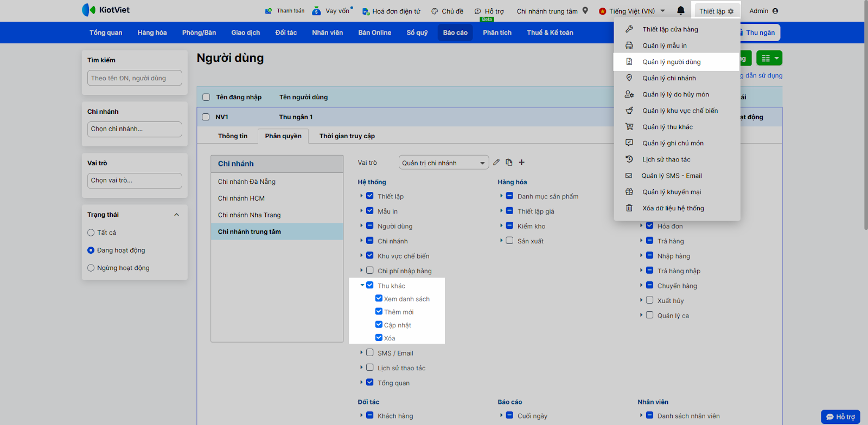868x425 pixels.
Task: Click the pencil edit role icon
Action: tap(496, 162)
